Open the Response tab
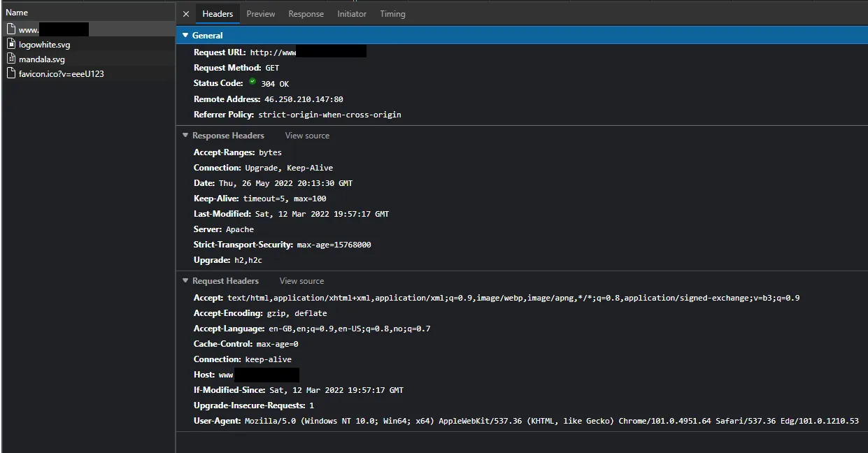868x453 pixels. (306, 14)
